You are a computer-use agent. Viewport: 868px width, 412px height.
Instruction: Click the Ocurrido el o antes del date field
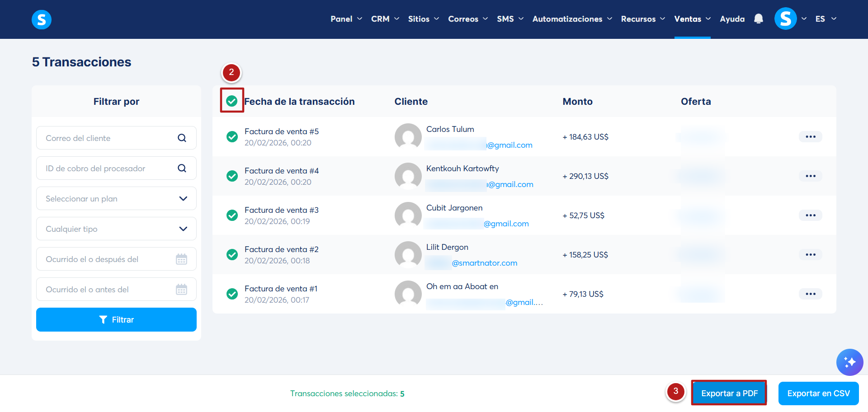(x=116, y=289)
